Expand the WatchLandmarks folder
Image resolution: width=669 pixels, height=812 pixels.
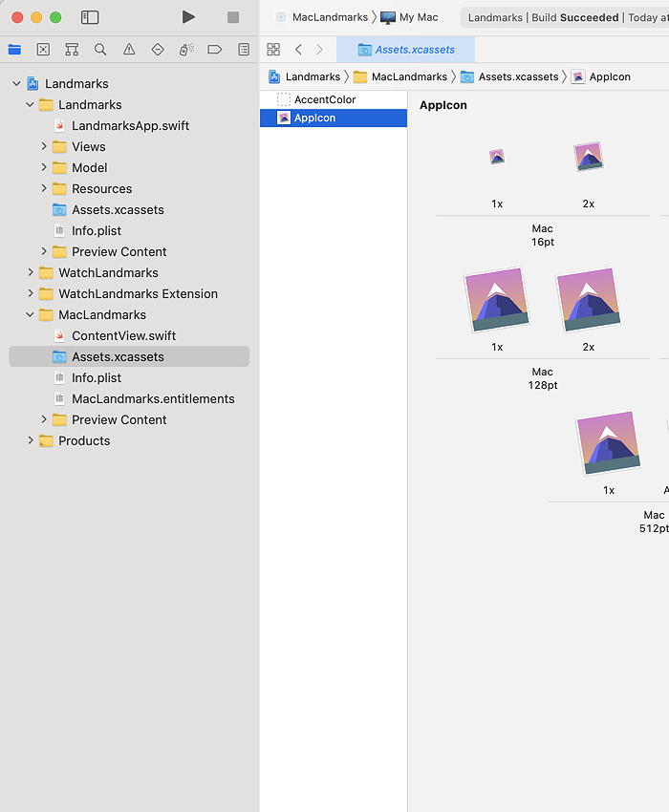pyautogui.click(x=31, y=272)
